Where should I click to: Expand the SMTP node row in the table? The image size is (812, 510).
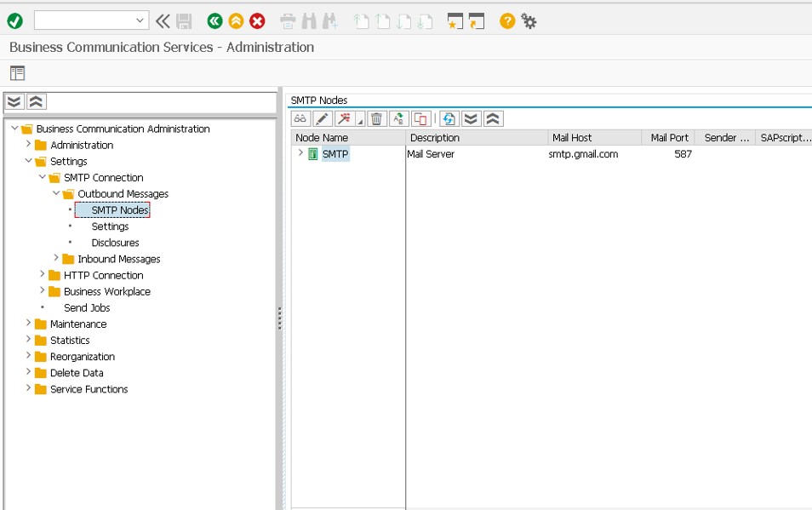300,152
